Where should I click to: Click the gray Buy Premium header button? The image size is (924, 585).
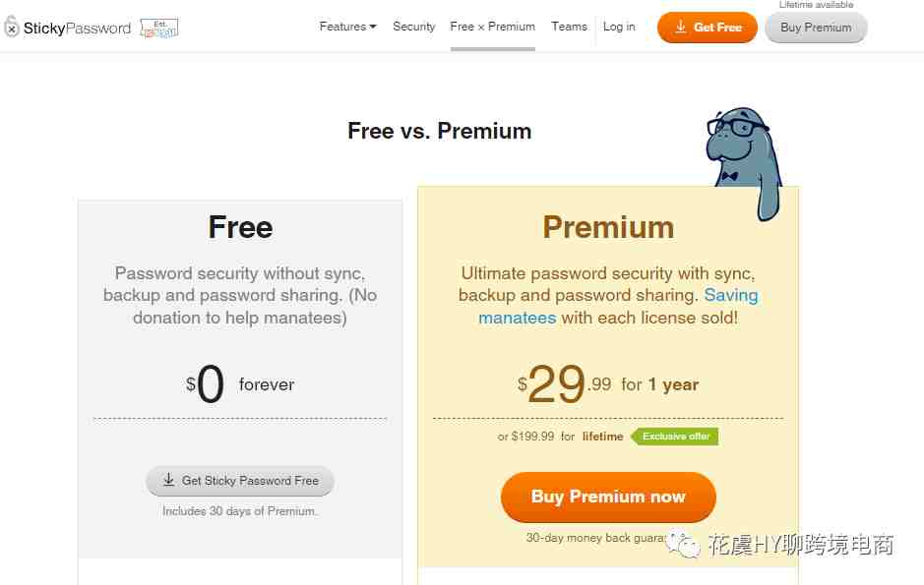(816, 28)
